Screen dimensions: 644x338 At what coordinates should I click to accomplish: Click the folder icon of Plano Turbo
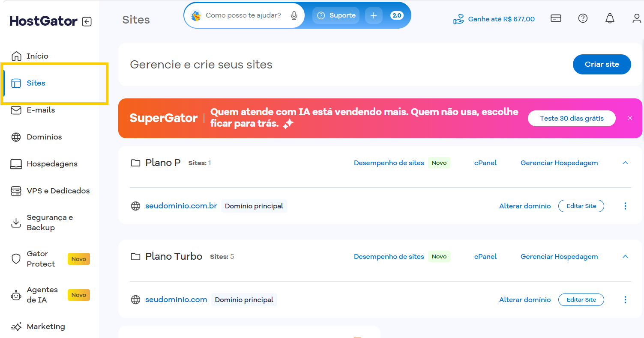click(x=135, y=257)
